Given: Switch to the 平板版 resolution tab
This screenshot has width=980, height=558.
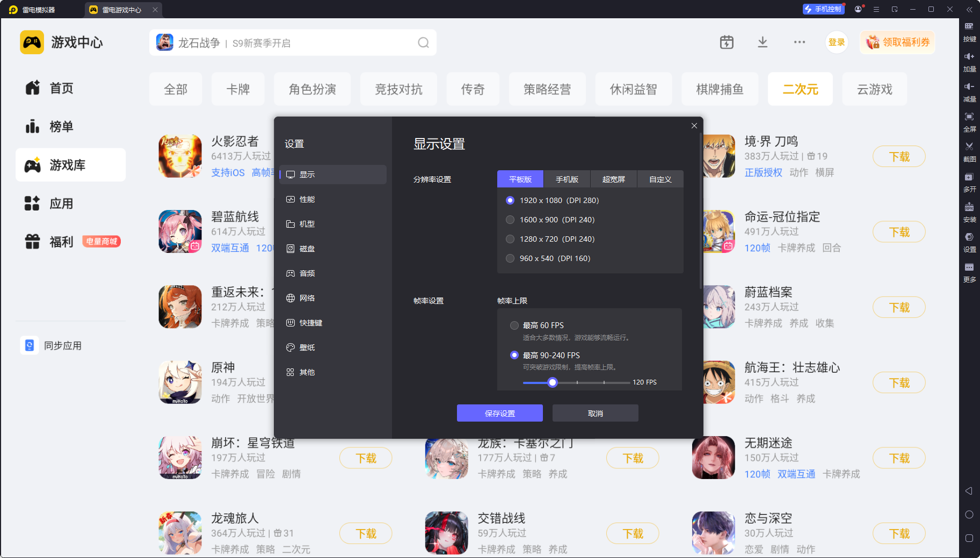Looking at the screenshot, I should pyautogui.click(x=520, y=179).
